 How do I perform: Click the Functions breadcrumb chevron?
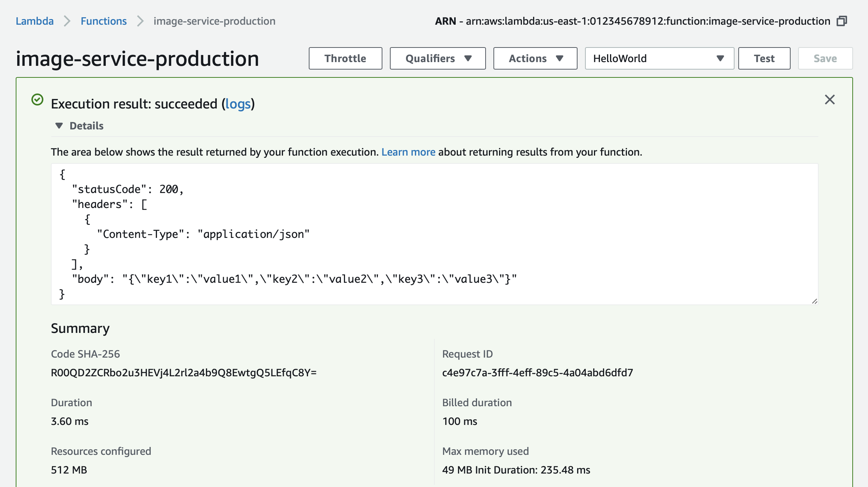[140, 21]
